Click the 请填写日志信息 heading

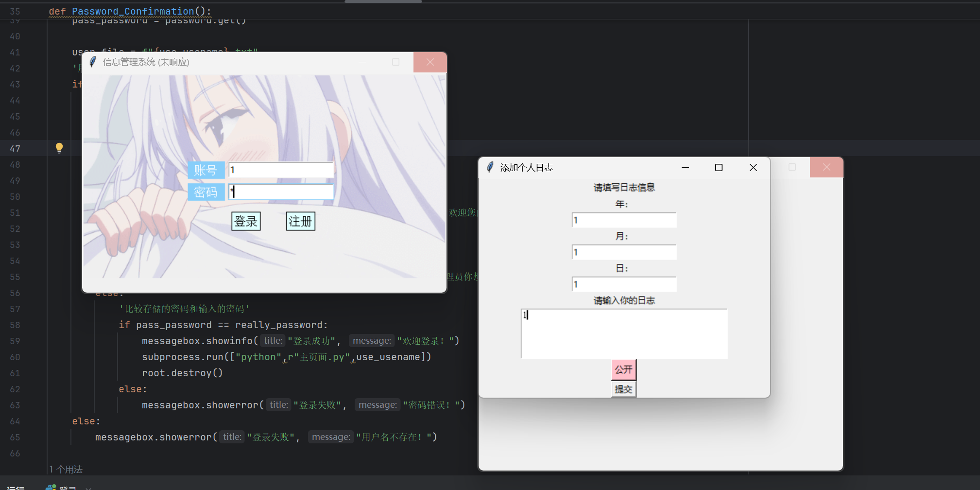[x=624, y=188]
